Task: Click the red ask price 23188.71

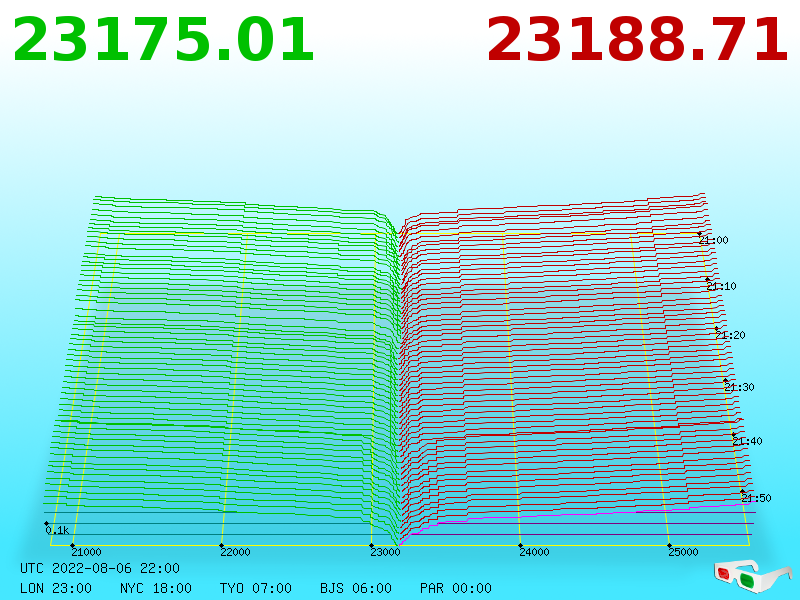Action: [637, 40]
